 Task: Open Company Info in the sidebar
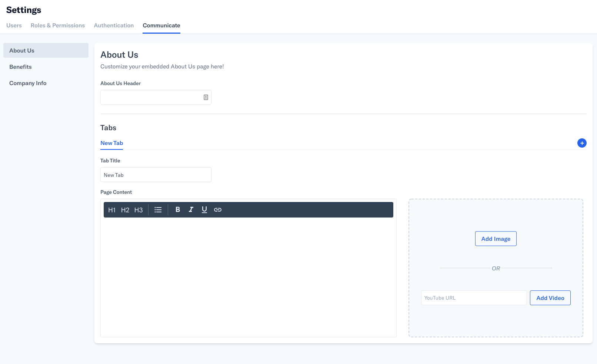point(46,83)
